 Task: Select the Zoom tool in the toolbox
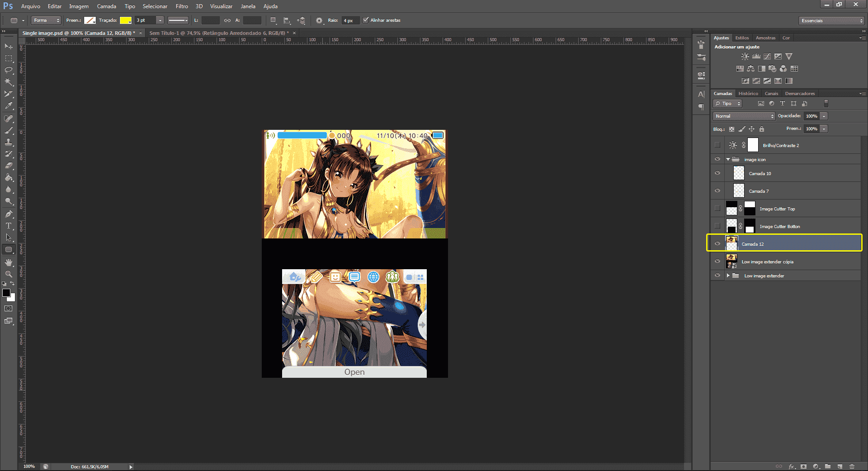[9, 274]
